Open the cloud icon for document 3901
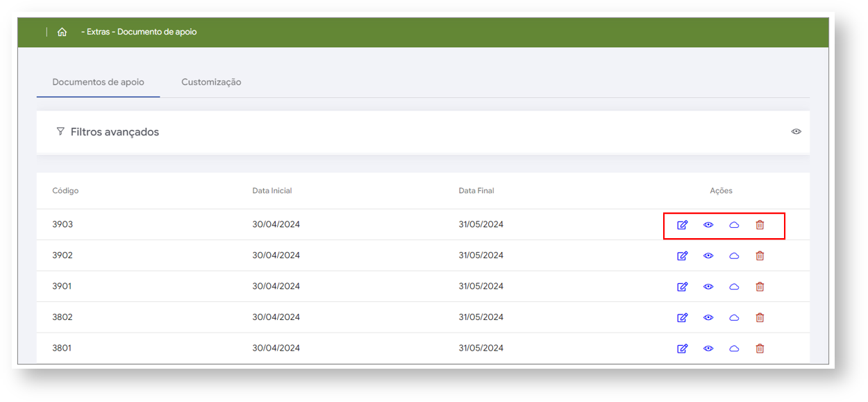Screen dimensions: 868x402 coord(734,287)
